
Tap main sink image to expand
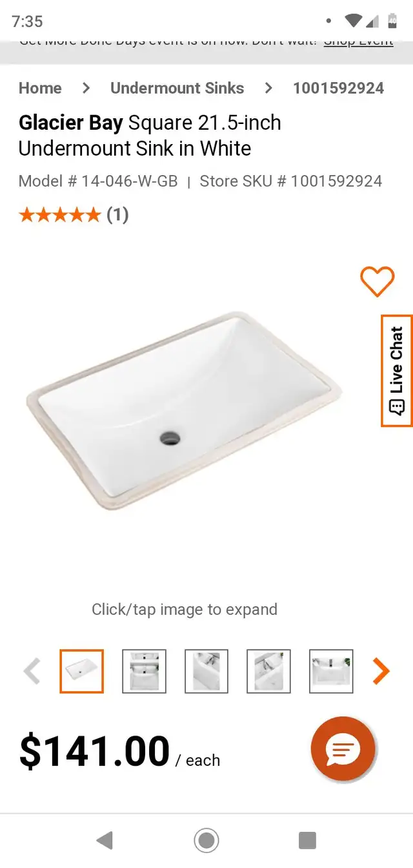pos(184,412)
